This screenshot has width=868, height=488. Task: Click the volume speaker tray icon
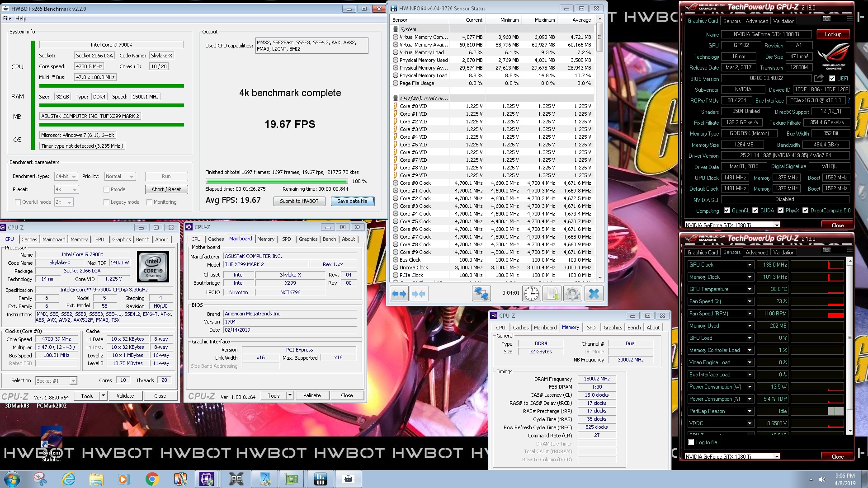point(822,479)
